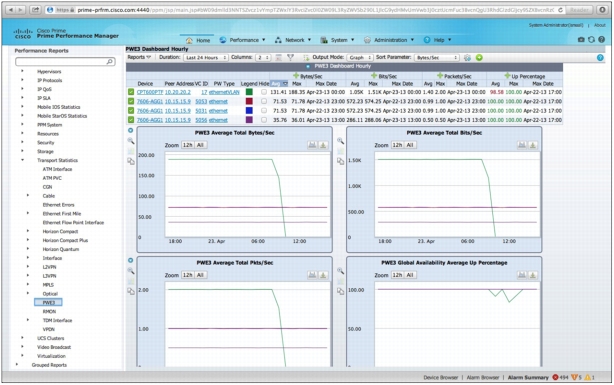Viewport: 614px width, 385px height.
Task: Click the red legend swatch for VC 5053
Action: pos(249,101)
